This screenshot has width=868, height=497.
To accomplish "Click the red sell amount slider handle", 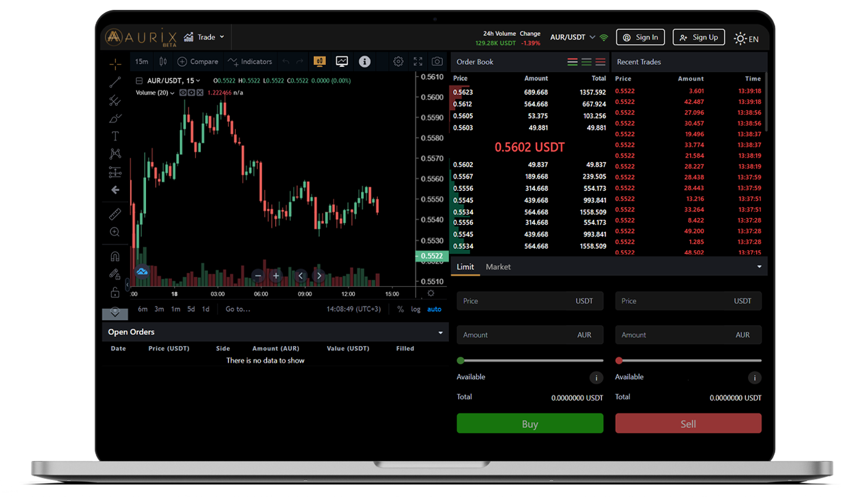I will [619, 360].
